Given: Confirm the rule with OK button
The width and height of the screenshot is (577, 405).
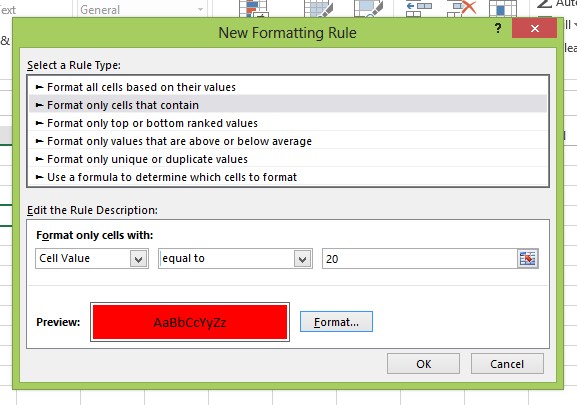Looking at the screenshot, I should click(423, 364).
